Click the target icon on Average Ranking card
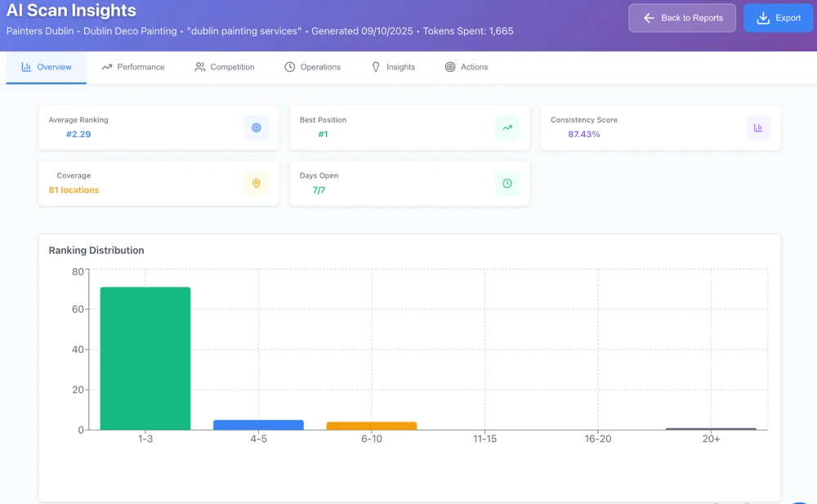The height and width of the screenshot is (504, 817). click(x=256, y=127)
